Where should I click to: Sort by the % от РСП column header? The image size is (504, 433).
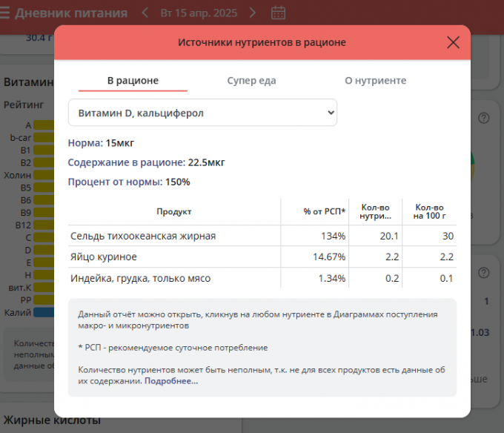324,212
